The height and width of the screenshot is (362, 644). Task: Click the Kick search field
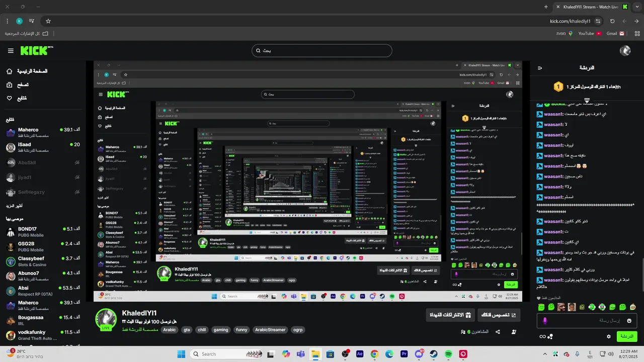click(x=322, y=51)
